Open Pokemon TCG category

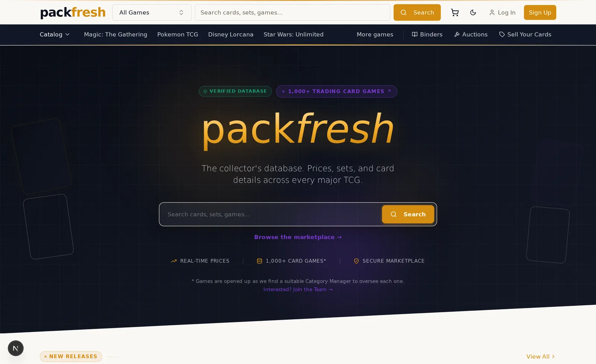point(178,35)
